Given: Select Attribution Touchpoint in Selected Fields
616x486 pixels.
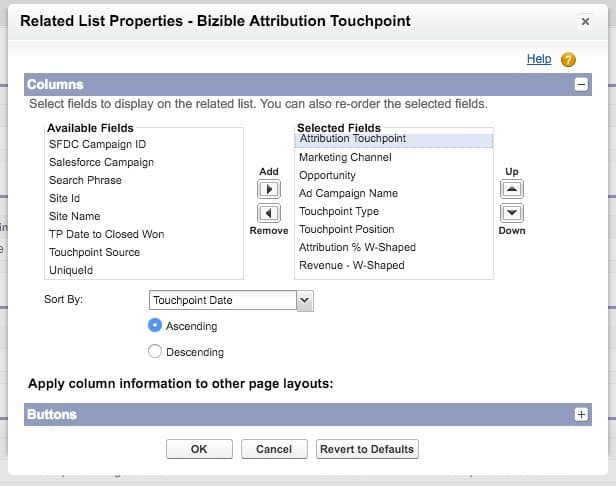Looking at the screenshot, I should pyautogui.click(x=394, y=139).
